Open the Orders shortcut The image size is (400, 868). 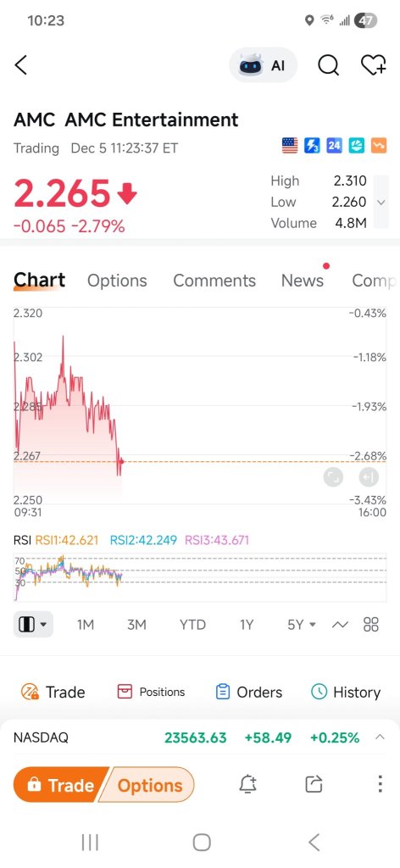(249, 692)
